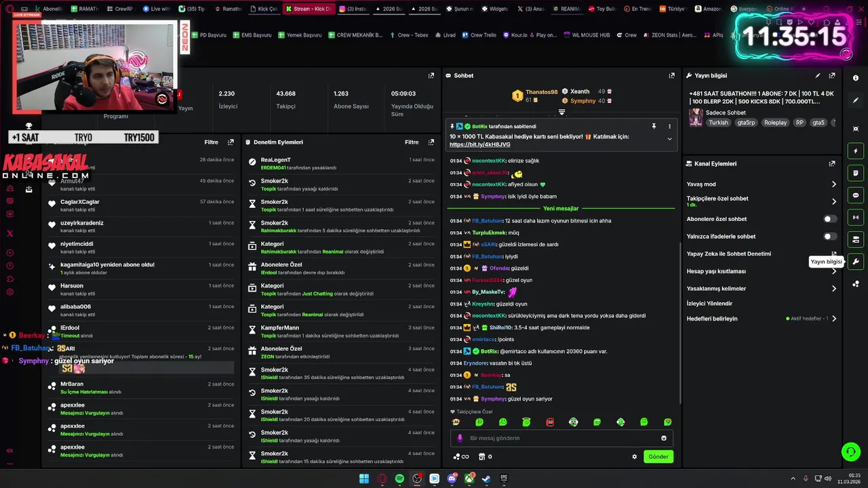
Task: Open PD Başvuru bookmark
Action: coord(208,35)
